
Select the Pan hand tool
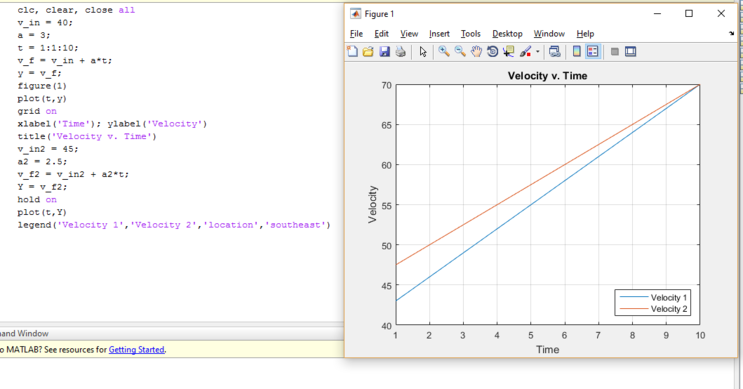click(x=476, y=52)
